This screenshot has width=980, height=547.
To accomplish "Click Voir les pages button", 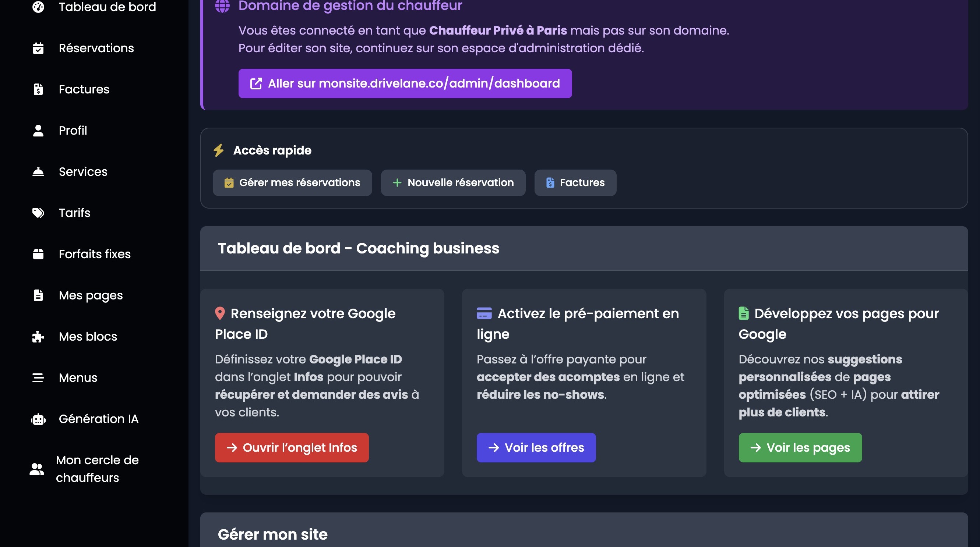I will 800,447.
